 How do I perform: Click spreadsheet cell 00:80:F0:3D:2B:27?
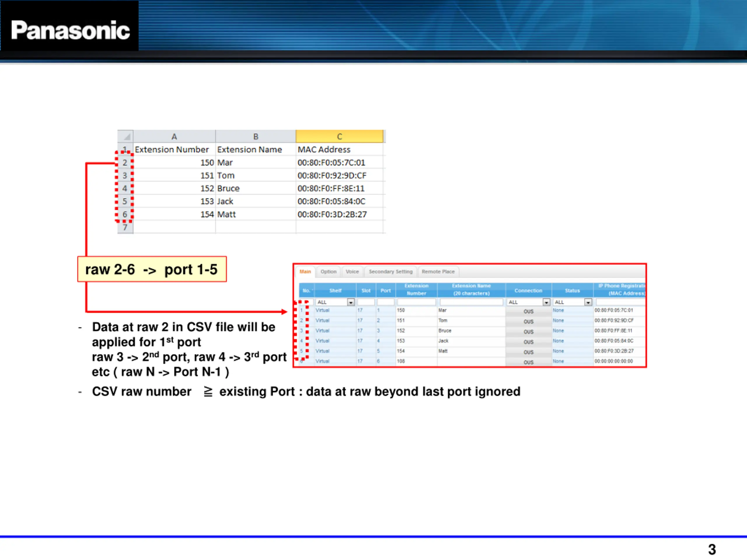339,214
